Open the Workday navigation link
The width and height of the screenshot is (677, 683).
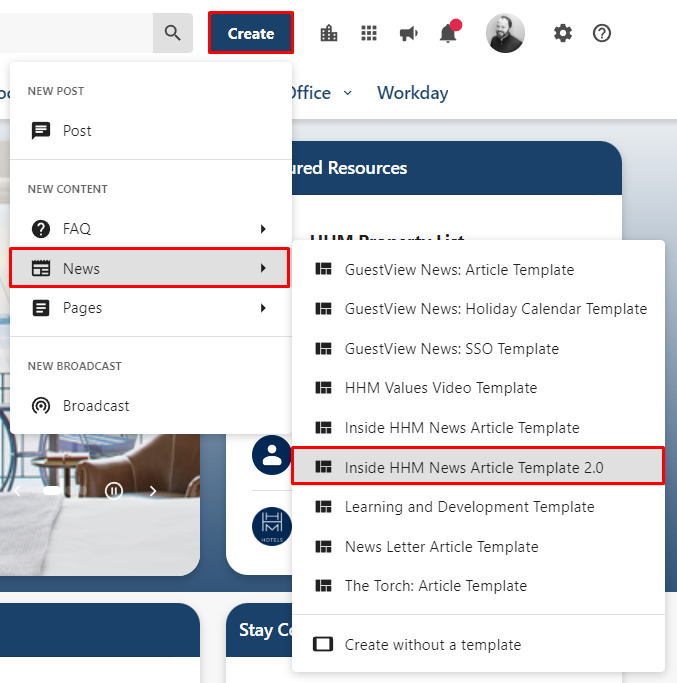click(x=412, y=93)
